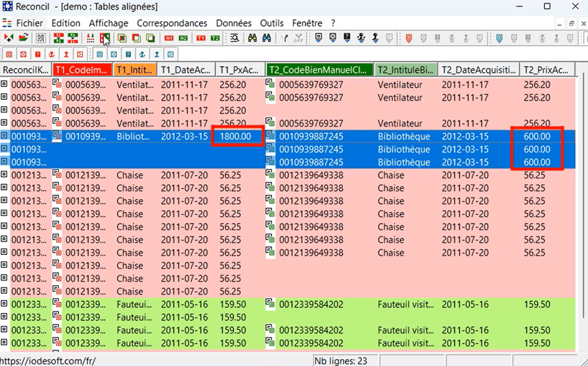The width and height of the screenshot is (588, 366).
Task: Toggle the filter OFF funnel icon
Action: (x=299, y=38)
